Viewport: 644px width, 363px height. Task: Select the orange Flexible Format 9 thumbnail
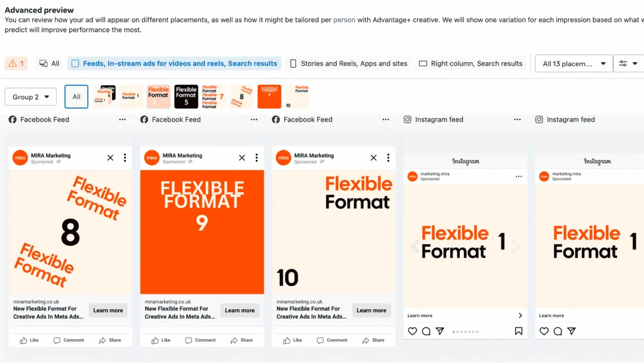pyautogui.click(x=270, y=97)
